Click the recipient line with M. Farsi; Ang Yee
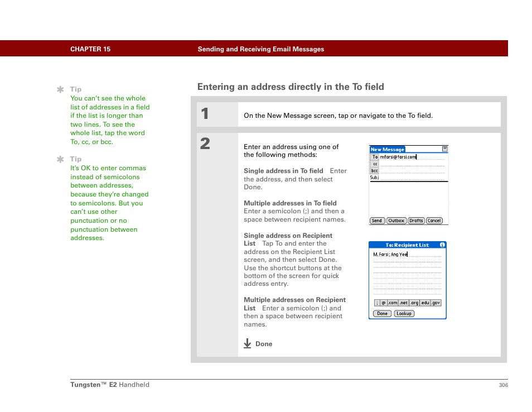The image size is (532, 412). tap(407, 255)
